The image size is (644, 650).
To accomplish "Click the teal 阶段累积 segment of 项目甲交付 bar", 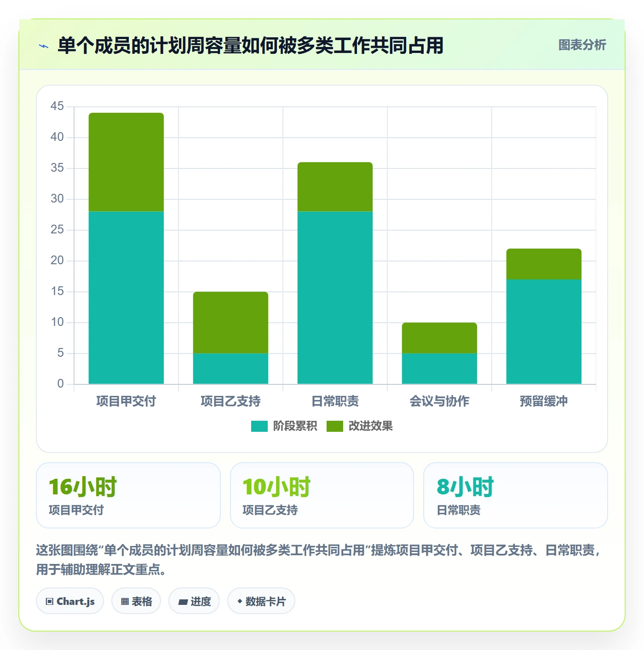I will click(126, 297).
